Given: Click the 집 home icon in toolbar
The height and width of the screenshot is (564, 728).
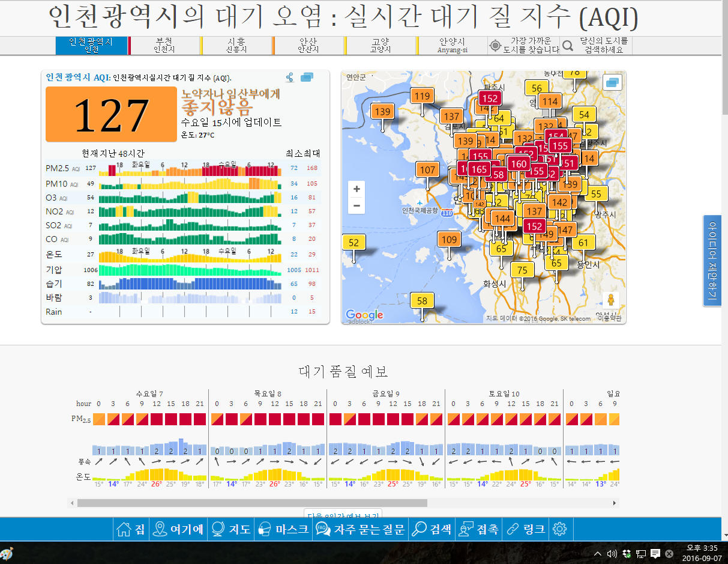Looking at the screenshot, I should pos(131,529).
